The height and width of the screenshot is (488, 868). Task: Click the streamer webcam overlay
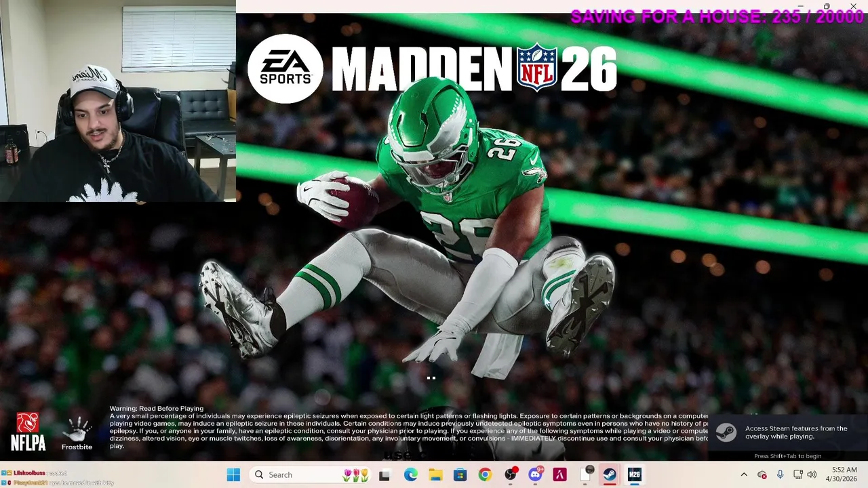[x=118, y=101]
